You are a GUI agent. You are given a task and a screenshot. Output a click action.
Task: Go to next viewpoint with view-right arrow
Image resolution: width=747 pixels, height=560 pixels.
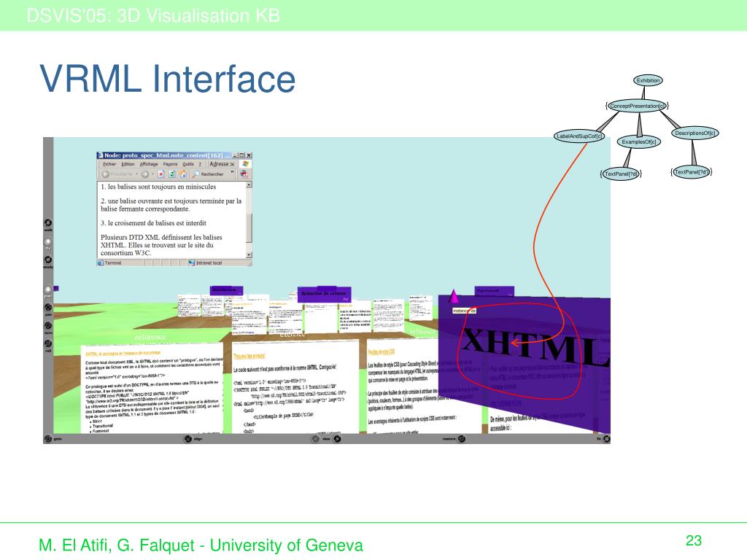(x=337, y=438)
